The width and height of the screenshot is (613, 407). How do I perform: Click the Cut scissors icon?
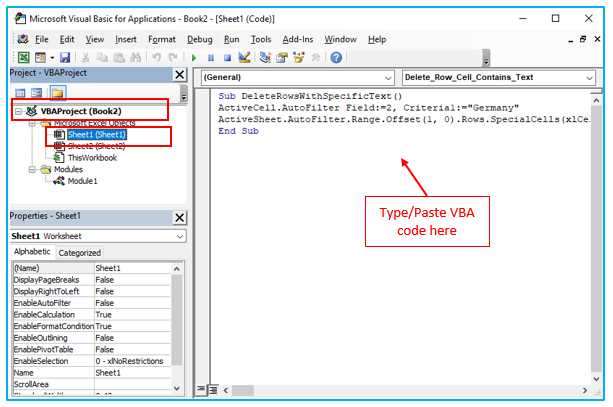tap(85, 58)
